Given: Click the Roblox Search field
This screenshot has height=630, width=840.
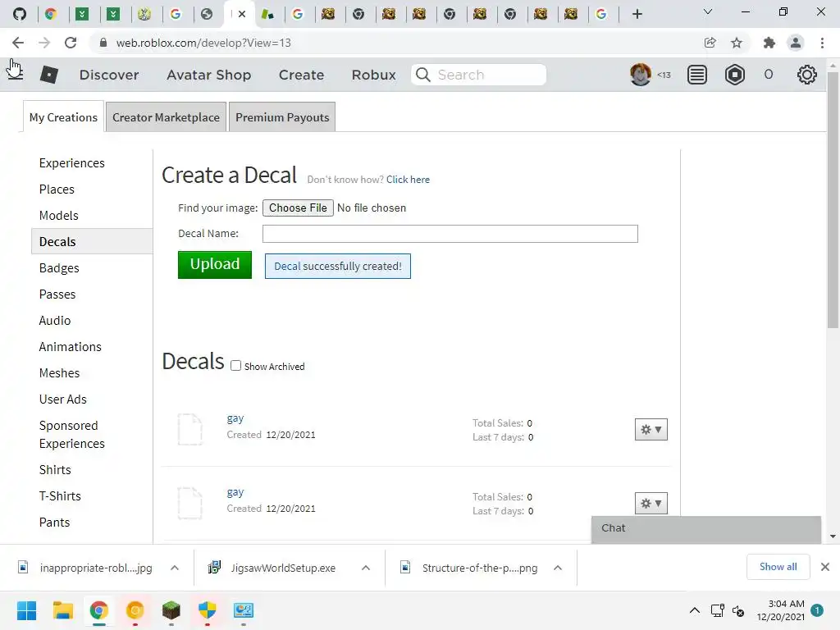Looking at the screenshot, I should tap(479, 75).
